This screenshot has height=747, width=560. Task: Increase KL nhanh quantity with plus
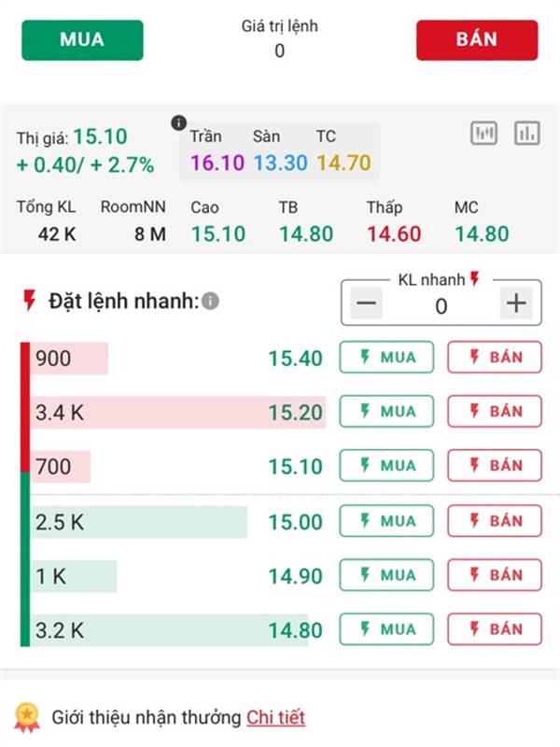pyautogui.click(x=516, y=303)
